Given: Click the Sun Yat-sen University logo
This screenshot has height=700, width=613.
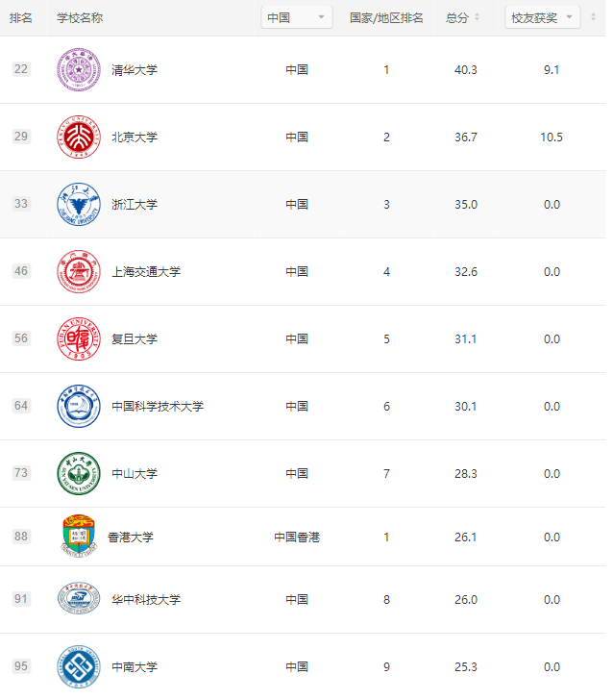Looking at the screenshot, I should click(78, 473).
